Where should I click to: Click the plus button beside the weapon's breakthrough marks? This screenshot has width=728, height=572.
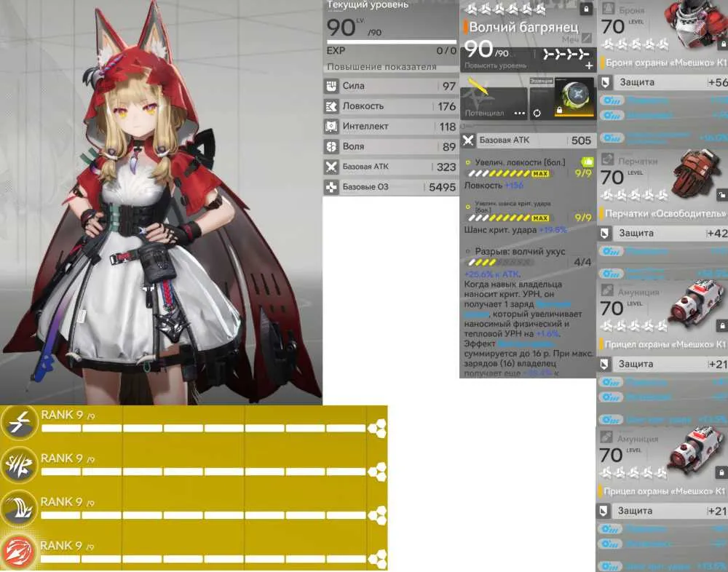pyautogui.click(x=589, y=66)
